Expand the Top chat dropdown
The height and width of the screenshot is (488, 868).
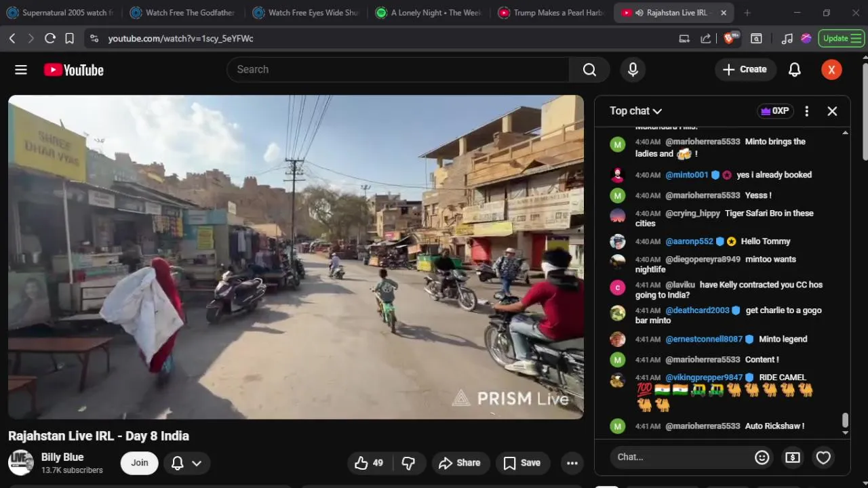(x=635, y=111)
